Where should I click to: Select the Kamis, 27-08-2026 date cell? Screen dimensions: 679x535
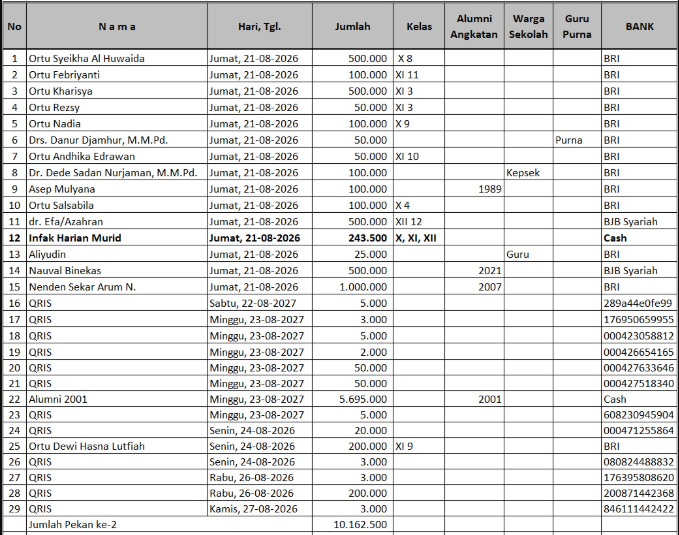coord(259,509)
